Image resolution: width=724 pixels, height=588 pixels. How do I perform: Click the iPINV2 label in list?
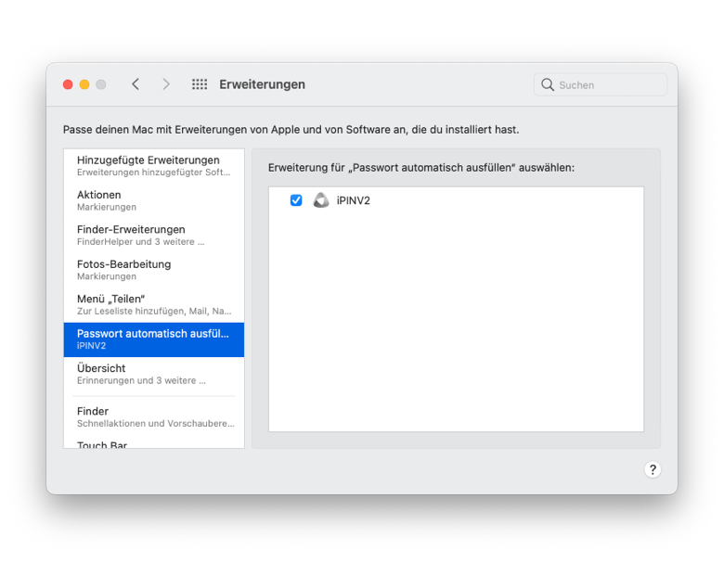pos(354,200)
